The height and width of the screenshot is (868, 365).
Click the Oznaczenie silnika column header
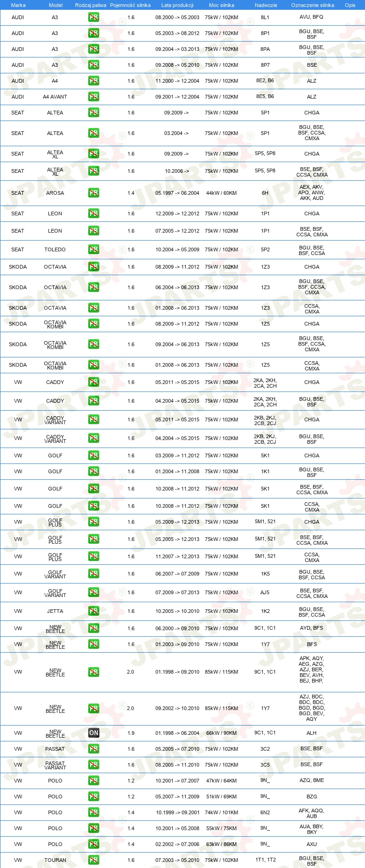coord(313,5)
